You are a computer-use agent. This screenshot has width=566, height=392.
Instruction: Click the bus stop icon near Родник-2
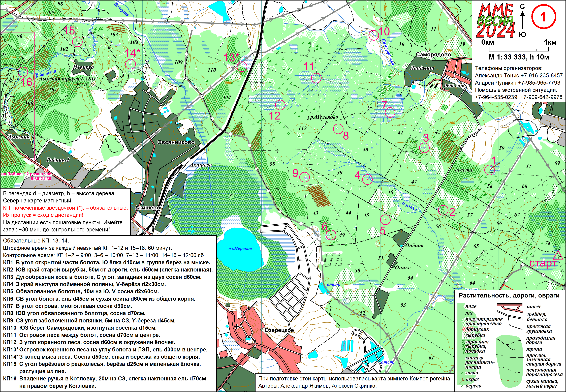[x=46, y=170]
